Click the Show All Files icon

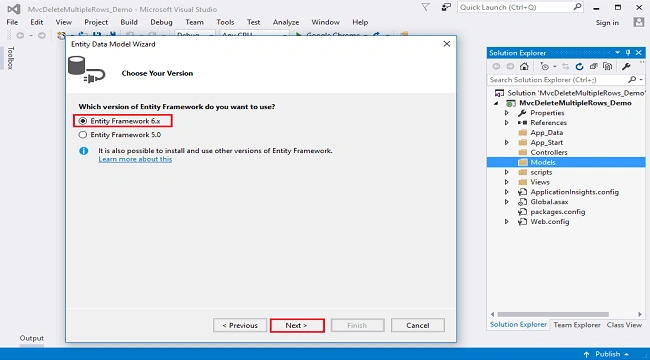tap(608, 66)
